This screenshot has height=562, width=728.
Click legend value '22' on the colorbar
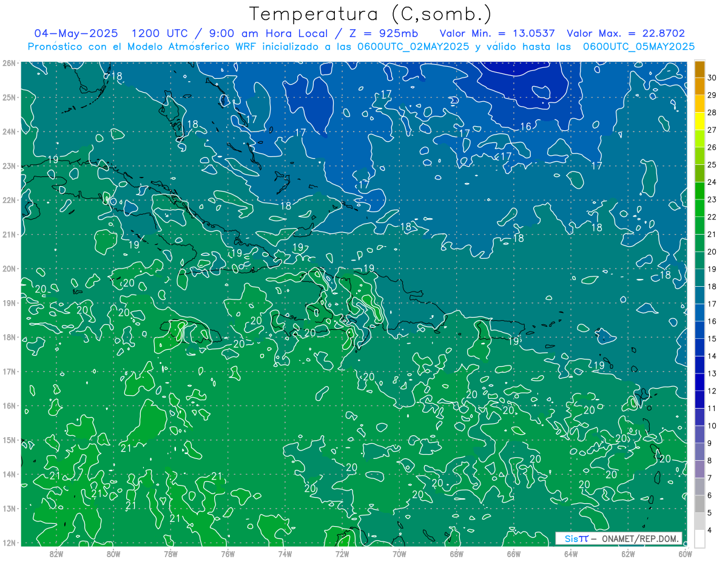(x=712, y=217)
